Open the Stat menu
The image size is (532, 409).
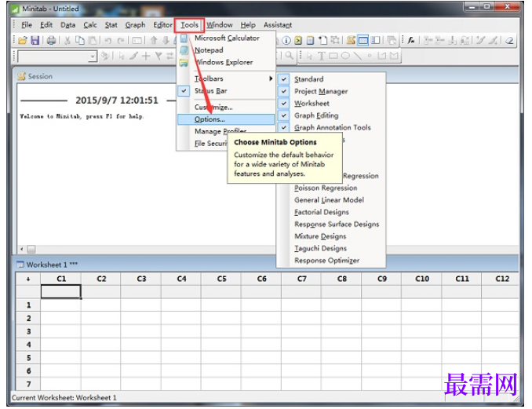tap(111, 25)
